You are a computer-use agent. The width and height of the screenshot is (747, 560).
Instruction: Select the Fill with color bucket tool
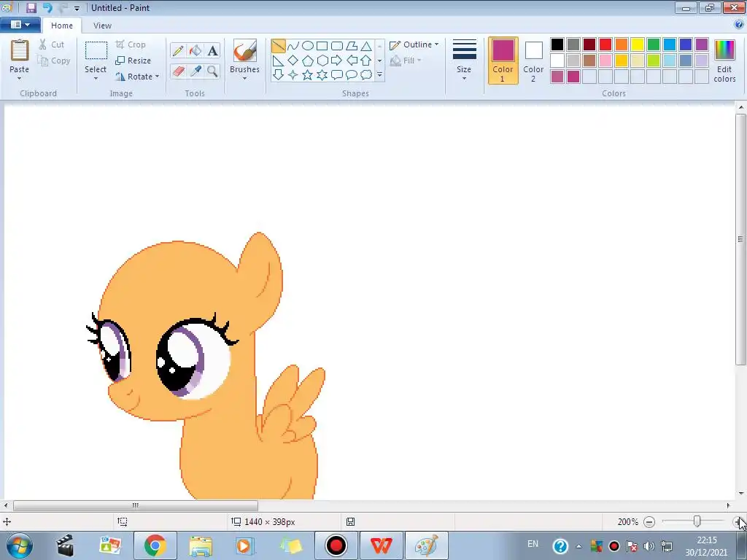pyautogui.click(x=196, y=50)
